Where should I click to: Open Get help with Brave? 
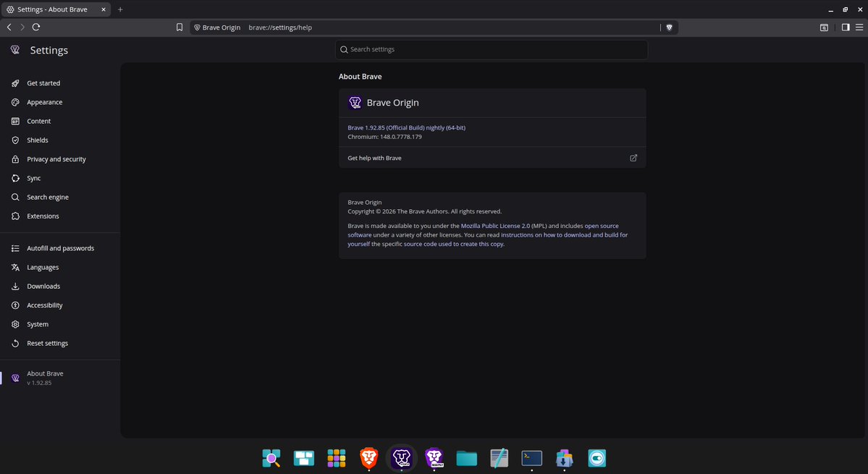tap(492, 158)
